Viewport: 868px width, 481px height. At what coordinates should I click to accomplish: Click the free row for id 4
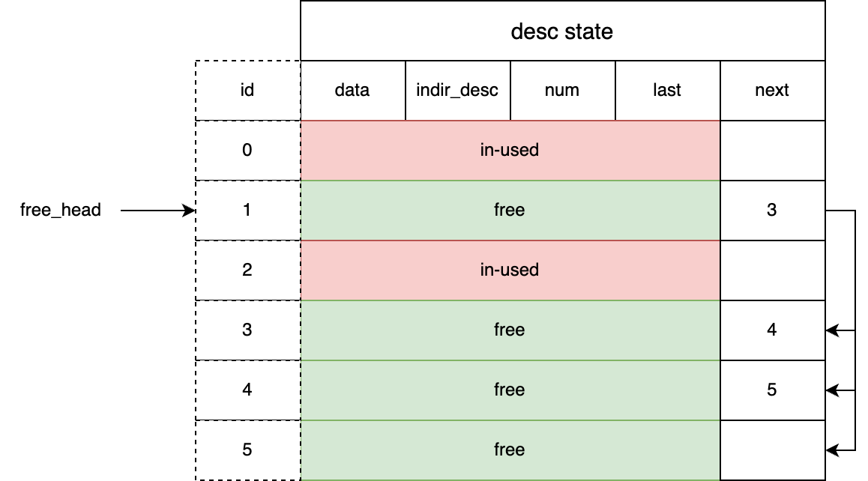pyautogui.click(x=510, y=390)
